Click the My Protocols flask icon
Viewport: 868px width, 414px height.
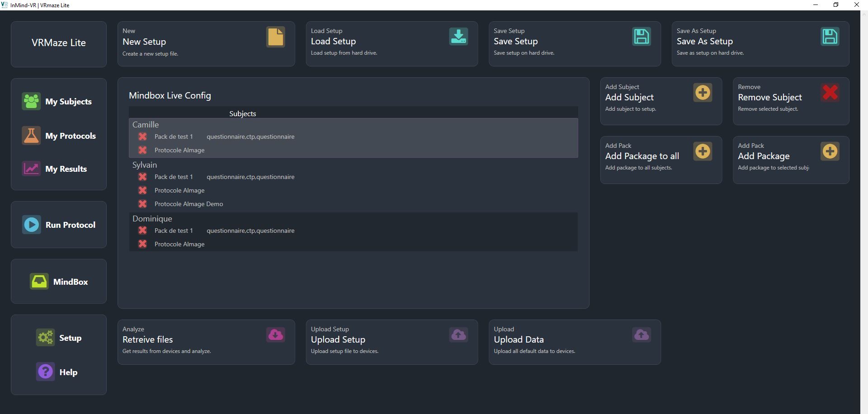coord(31,136)
